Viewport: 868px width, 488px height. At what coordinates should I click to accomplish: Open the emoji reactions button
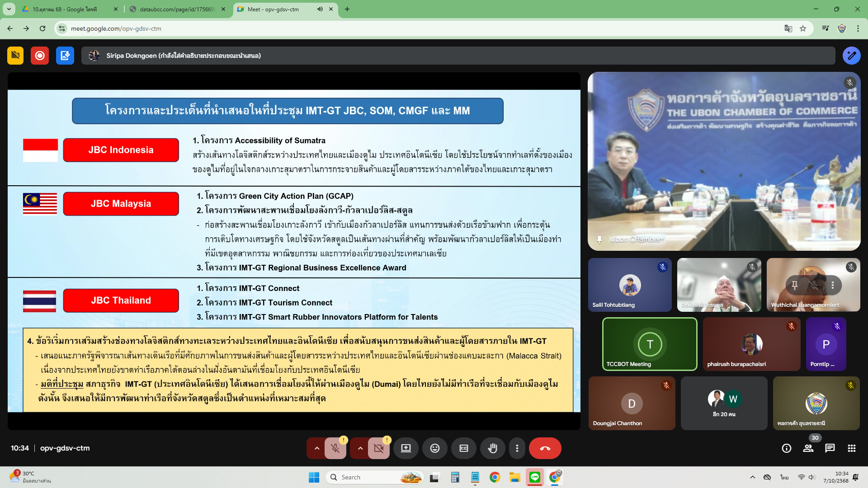[434, 448]
